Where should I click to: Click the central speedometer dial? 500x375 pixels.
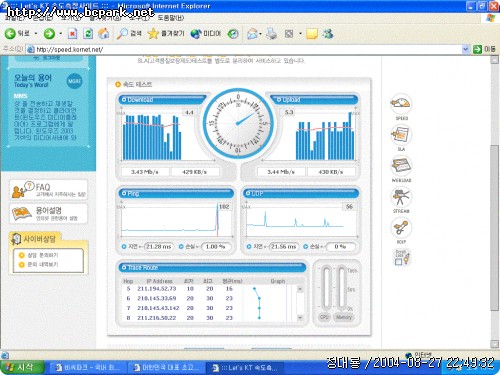pyautogui.click(x=238, y=123)
